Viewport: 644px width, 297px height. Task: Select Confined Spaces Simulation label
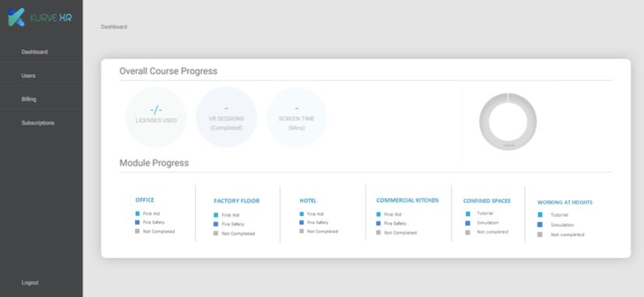[x=488, y=223]
